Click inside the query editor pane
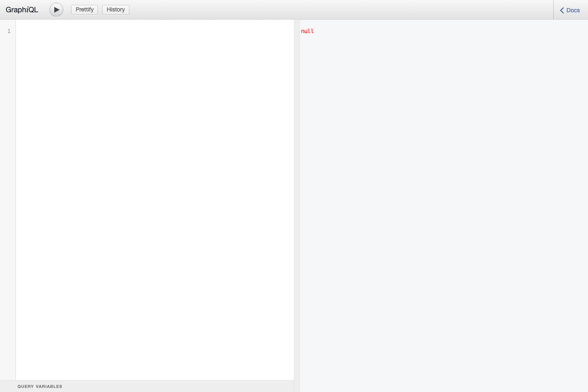The height and width of the screenshot is (392, 588). 154,163
